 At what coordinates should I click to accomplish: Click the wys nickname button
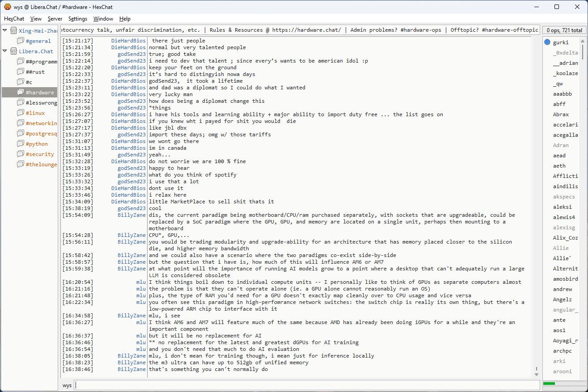pyautogui.click(x=67, y=385)
